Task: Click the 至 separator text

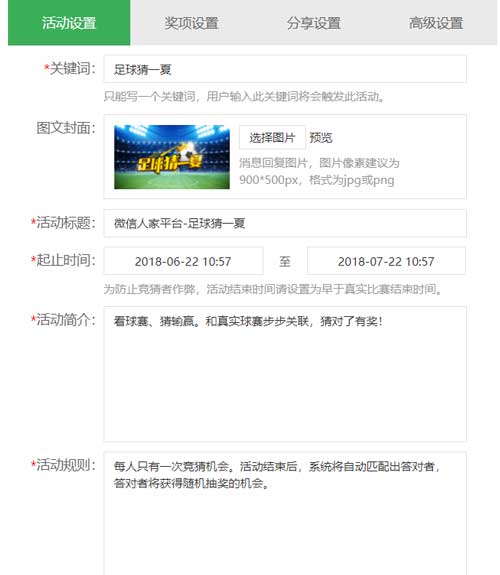Action: (285, 261)
